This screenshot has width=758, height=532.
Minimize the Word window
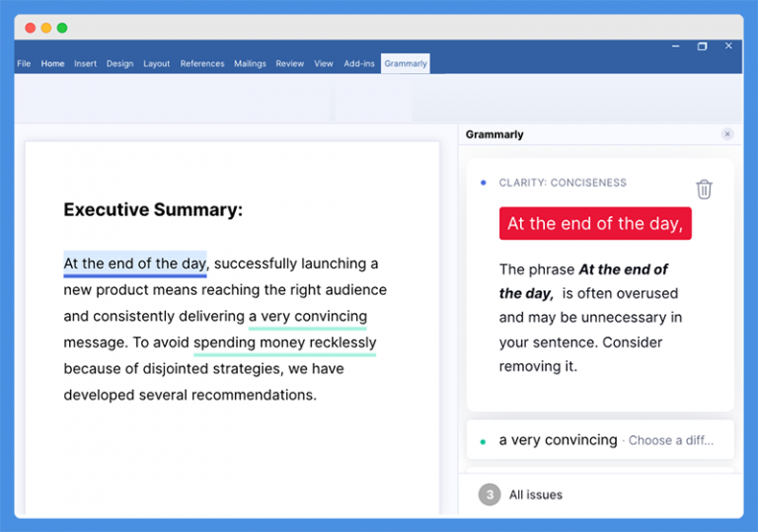(x=676, y=46)
